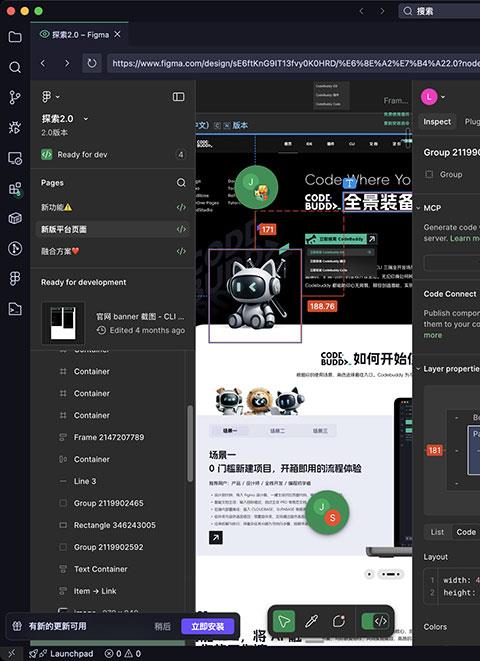
Task: Search pages with the magnifier icon
Action: [x=181, y=183]
